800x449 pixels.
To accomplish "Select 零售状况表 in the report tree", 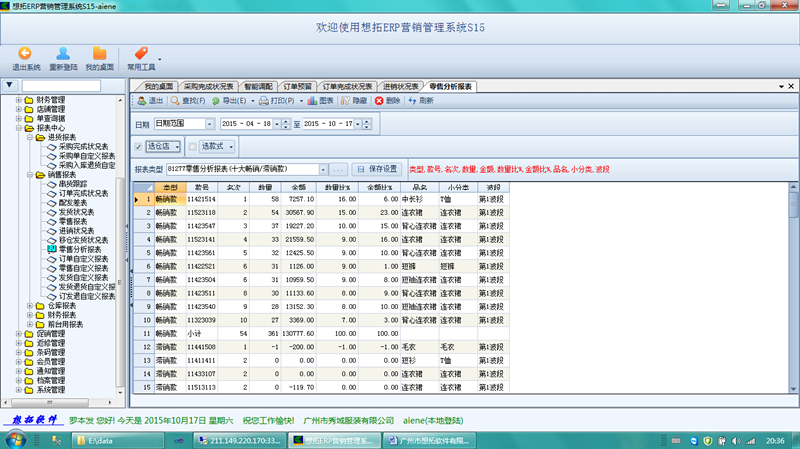I will pyautogui.click(x=75, y=221).
